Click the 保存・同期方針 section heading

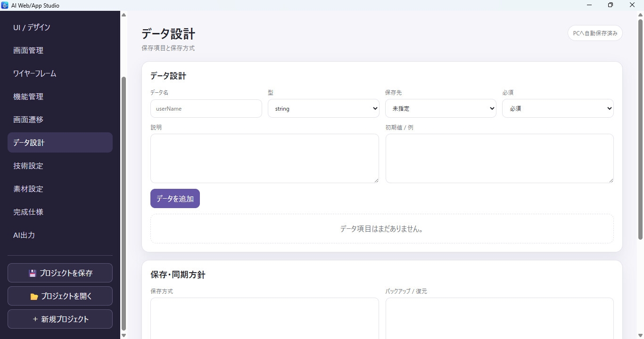178,274
